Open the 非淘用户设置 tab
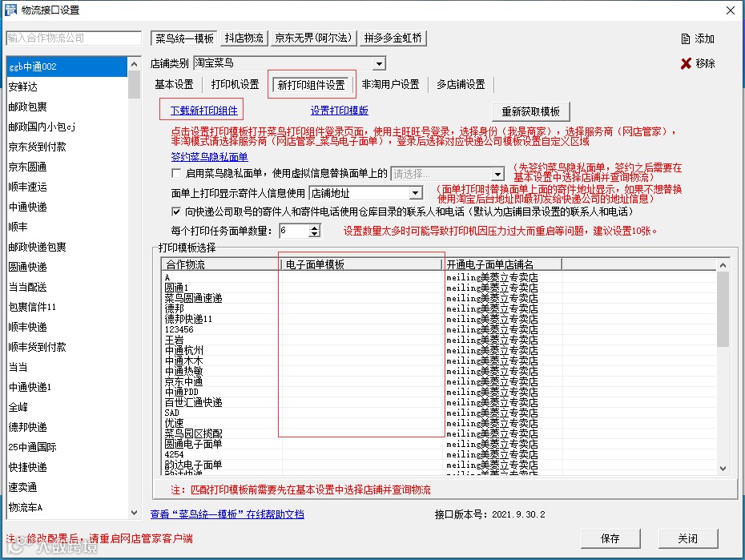Screen dimensions: 745x560 click(x=391, y=85)
